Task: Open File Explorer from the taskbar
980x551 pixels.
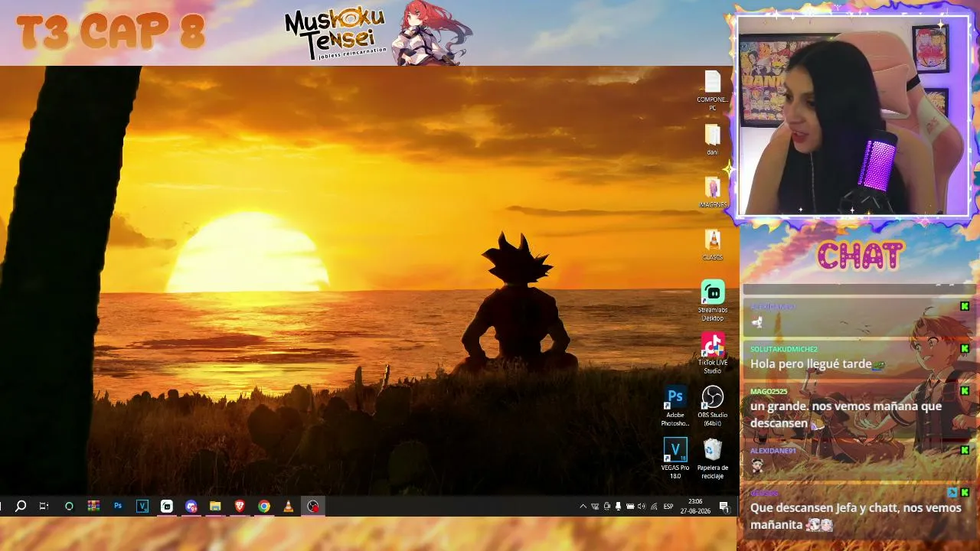Action: point(215,506)
